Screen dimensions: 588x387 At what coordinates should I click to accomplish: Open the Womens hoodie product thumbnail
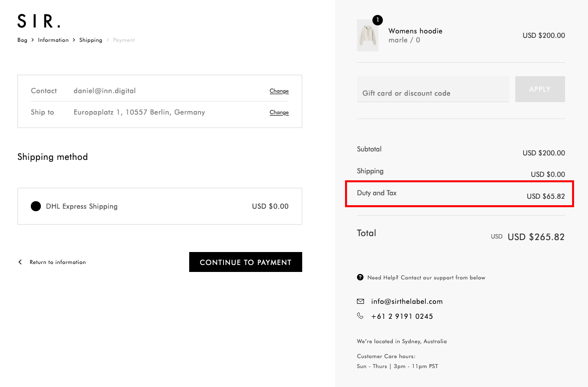point(367,36)
